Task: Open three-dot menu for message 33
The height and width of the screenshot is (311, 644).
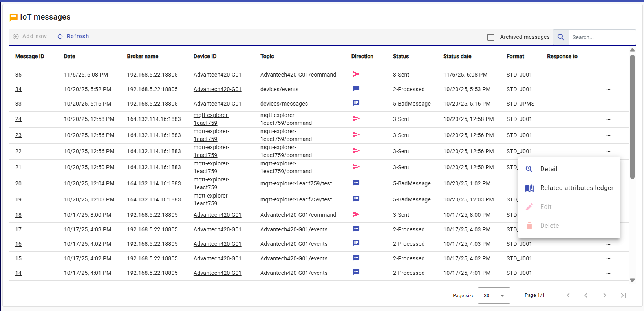Action: click(x=608, y=104)
